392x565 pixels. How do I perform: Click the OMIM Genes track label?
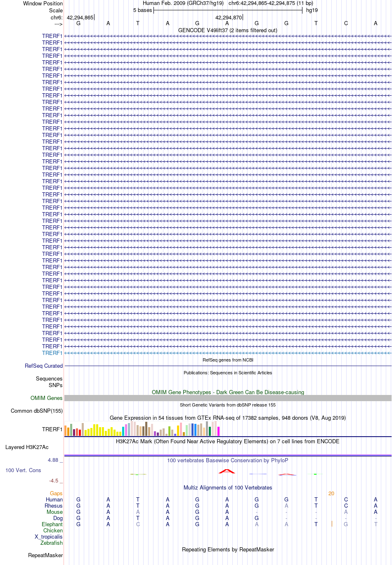click(46, 398)
